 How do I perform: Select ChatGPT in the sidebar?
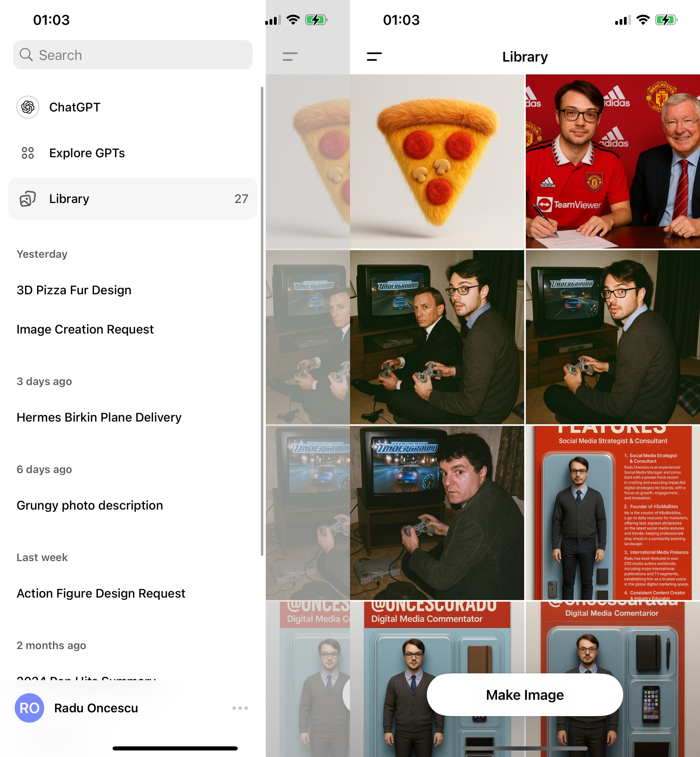[x=133, y=107]
